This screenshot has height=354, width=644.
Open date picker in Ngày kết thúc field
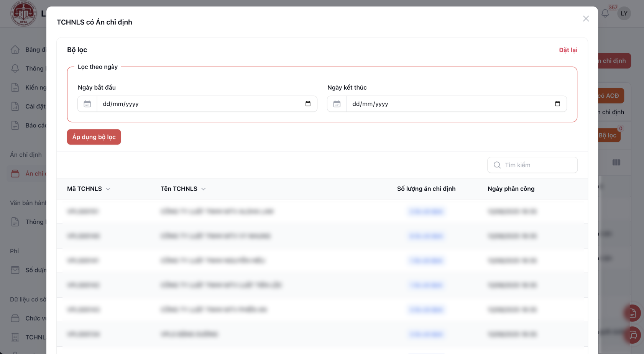pyautogui.click(x=557, y=104)
